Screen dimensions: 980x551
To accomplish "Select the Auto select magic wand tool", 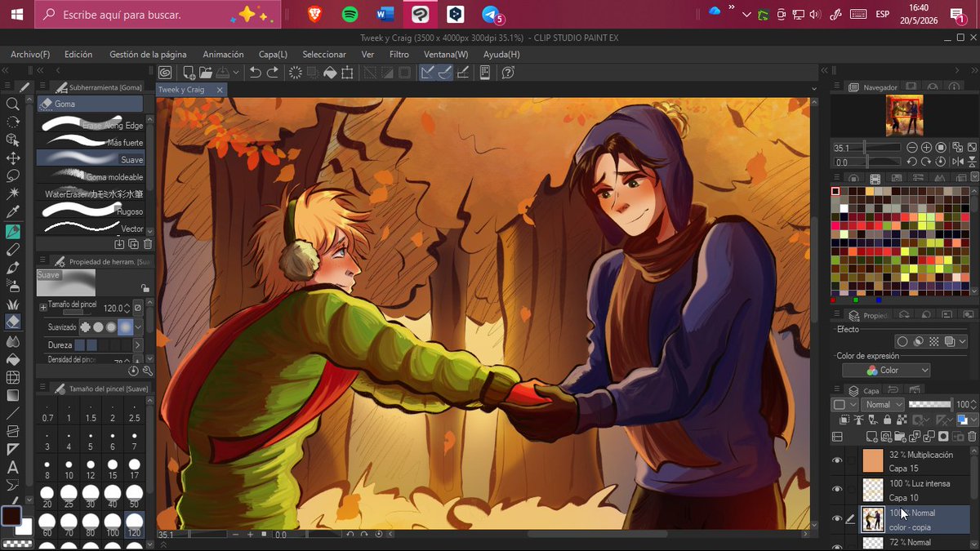I will click(12, 194).
